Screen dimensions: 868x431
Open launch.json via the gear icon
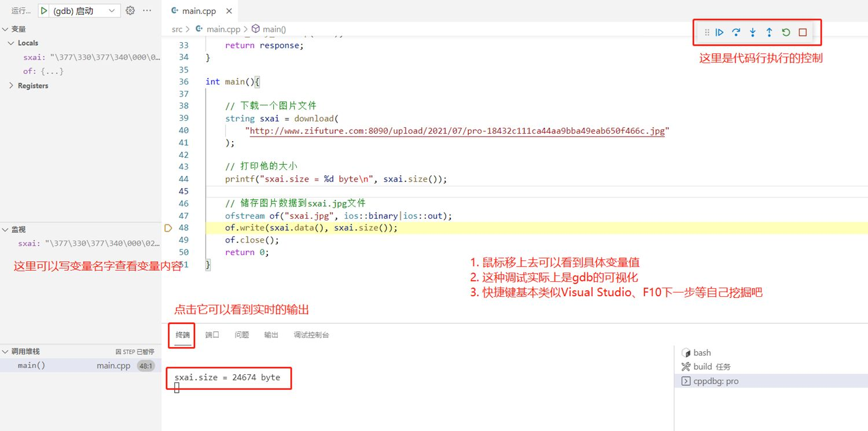tap(130, 10)
